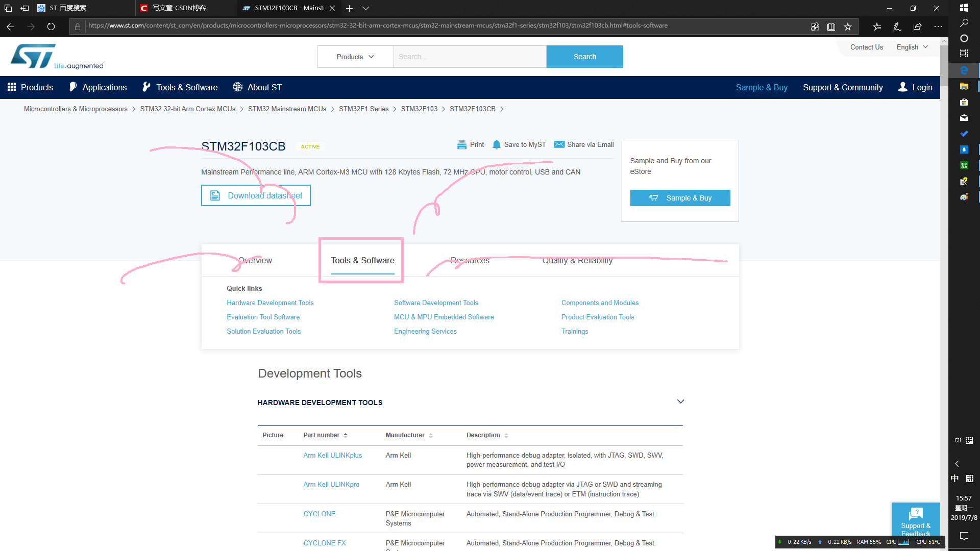Open Hardware Development Tools quick link

270,303
